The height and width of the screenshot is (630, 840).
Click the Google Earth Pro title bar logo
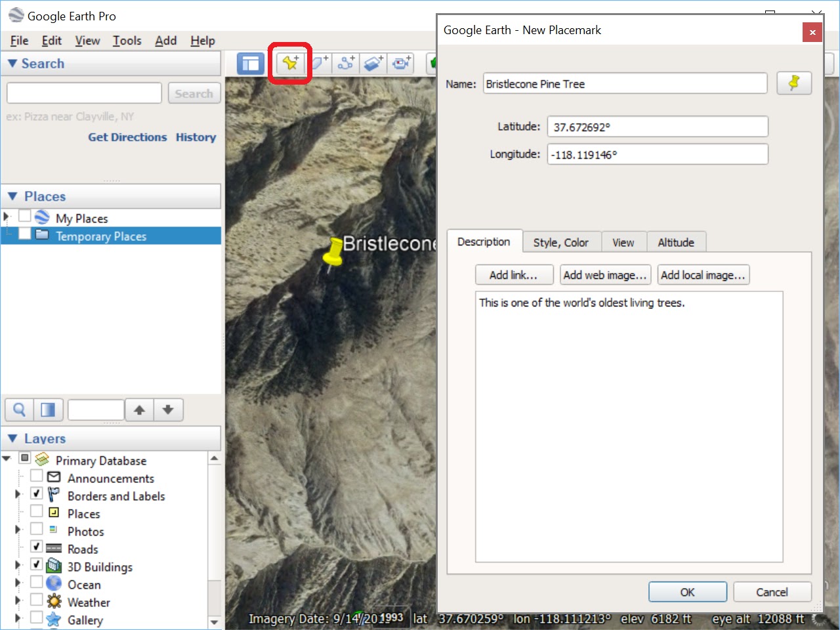(x=16, y=15)
